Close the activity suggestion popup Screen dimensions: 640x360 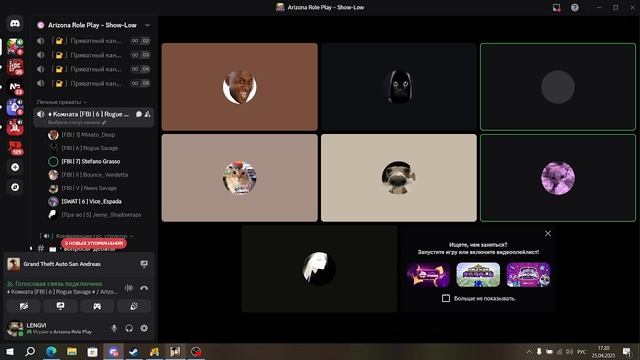click(x=548, y=233)
